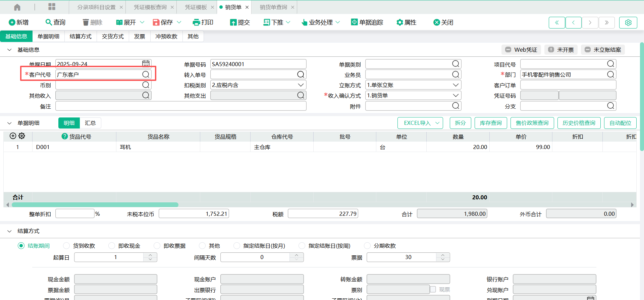Viewport: 644px width, 300px height.
Task: Open the settings gear at top right
Action: click(x=628, y=22)
